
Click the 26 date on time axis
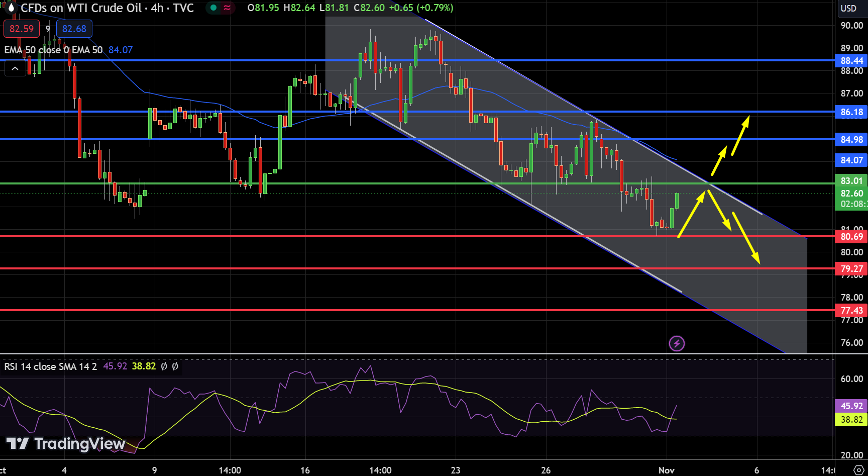546,470
